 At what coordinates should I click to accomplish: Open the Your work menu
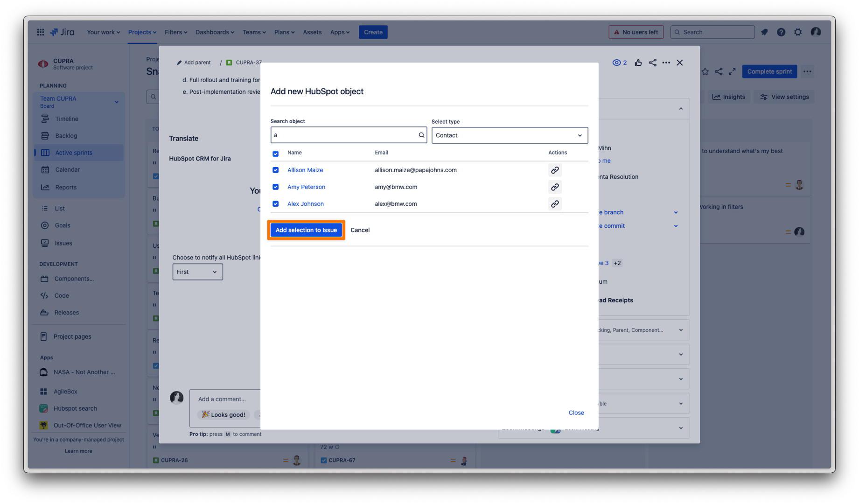[103, 32]
